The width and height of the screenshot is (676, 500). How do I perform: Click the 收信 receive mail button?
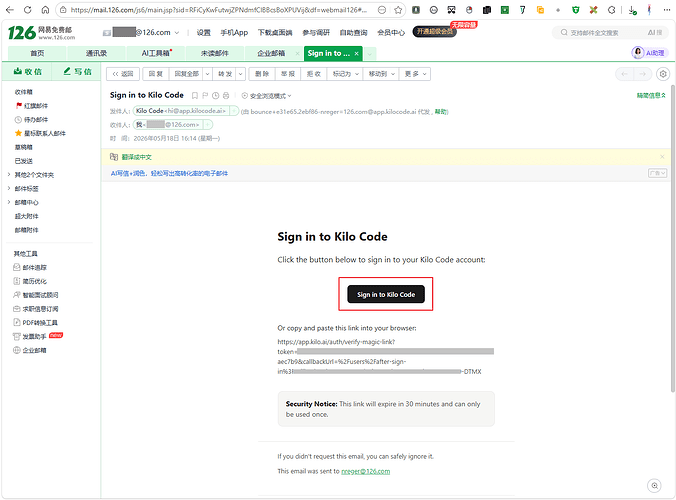(x=28, y=72)
